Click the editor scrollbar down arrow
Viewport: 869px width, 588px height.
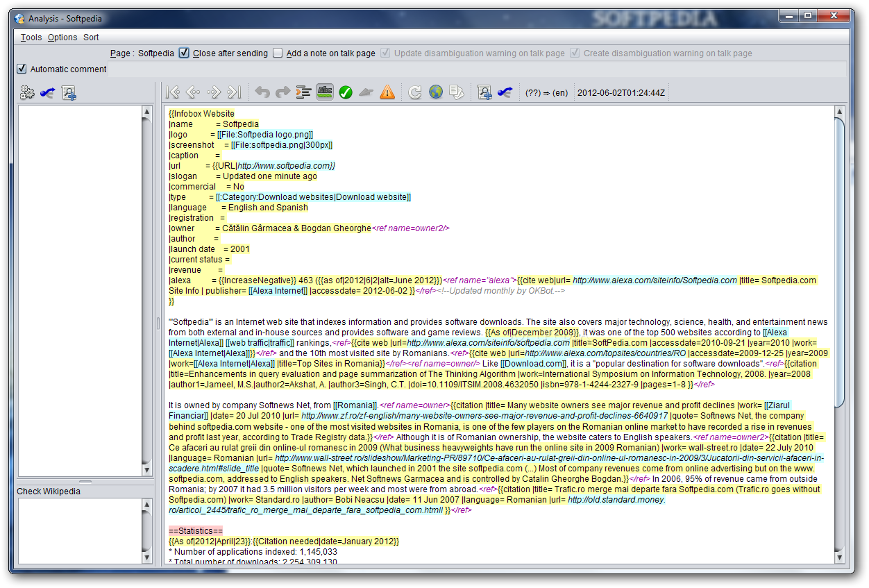(x=840, y=557)
